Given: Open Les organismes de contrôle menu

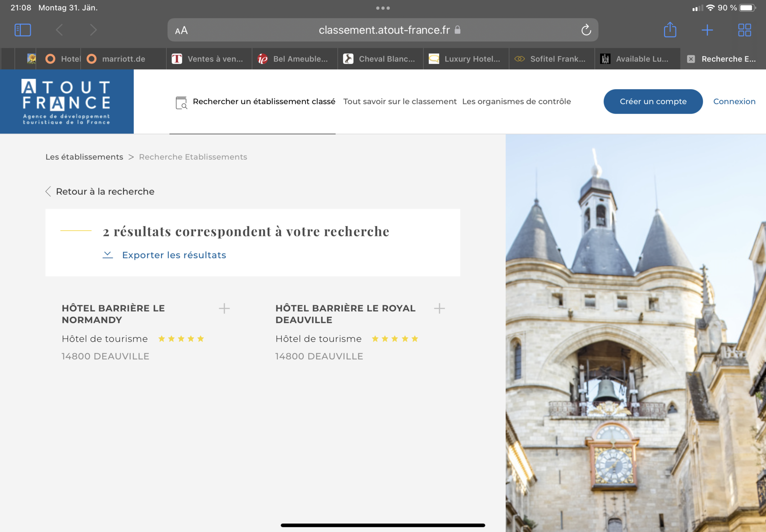Looking at the screenshot, I should point(516,101).
